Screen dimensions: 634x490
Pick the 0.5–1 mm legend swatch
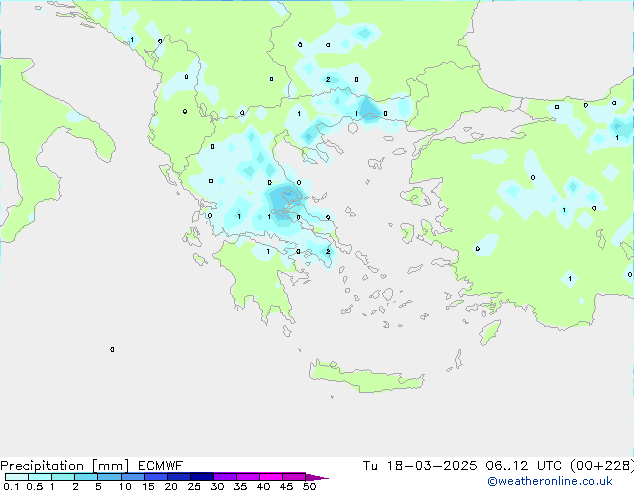click(40, 477)
